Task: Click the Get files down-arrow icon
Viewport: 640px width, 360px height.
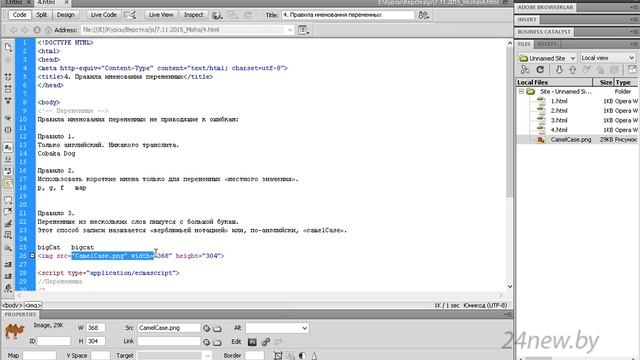Action: click(559, 70)
